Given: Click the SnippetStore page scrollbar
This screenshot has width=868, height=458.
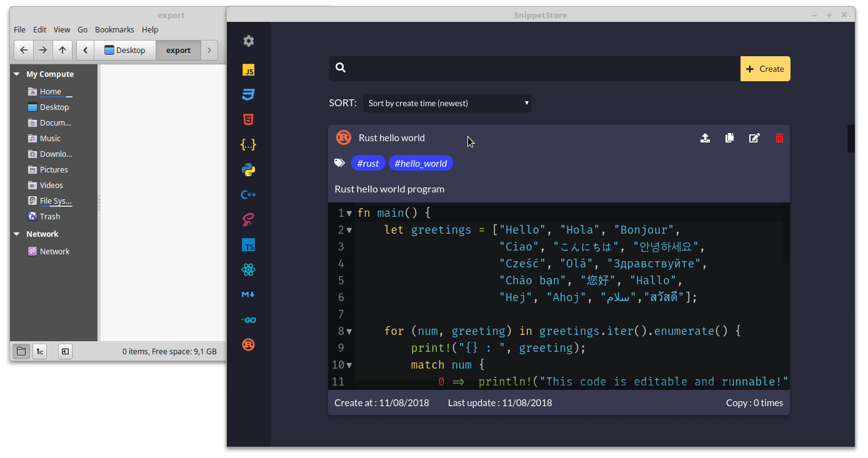Looking at the screenshot, I should (851, 139).
